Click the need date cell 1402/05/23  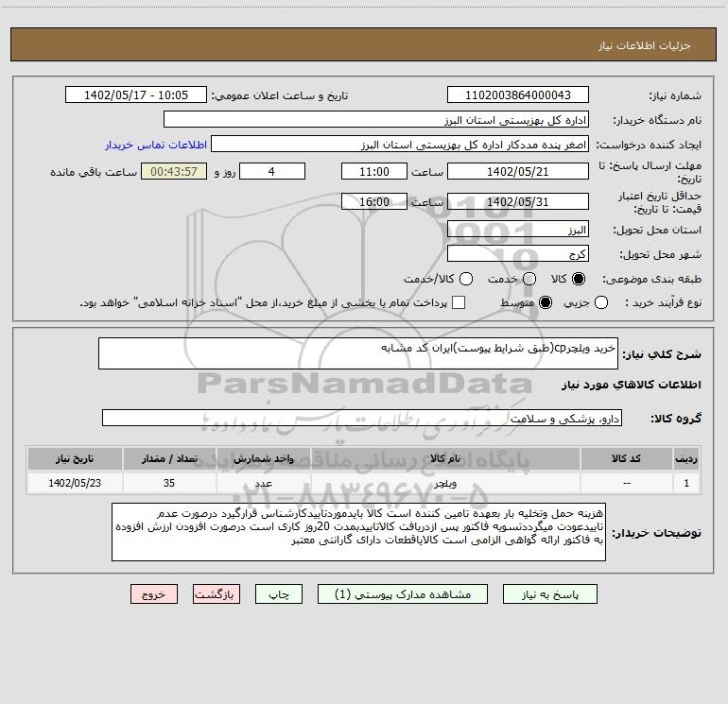point(75,483)
